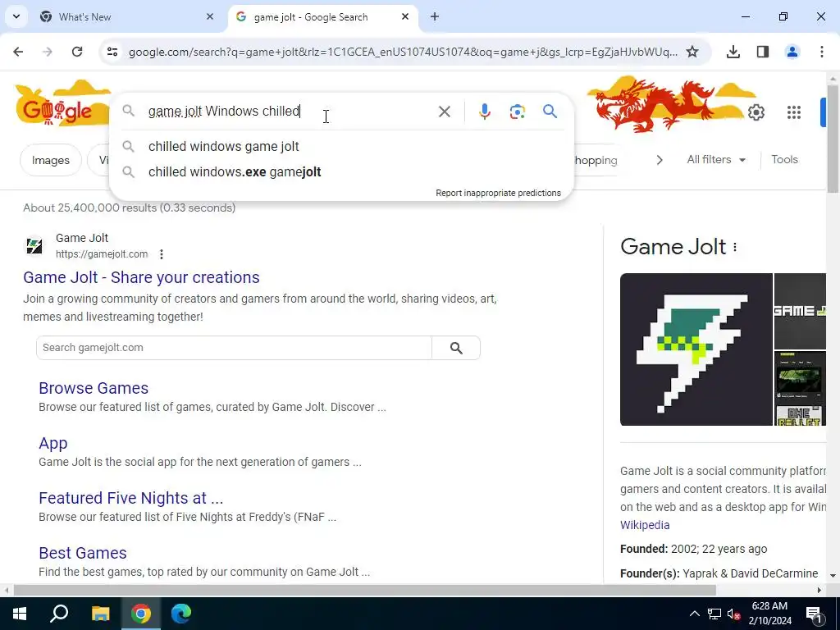Open Chrome three-dot menu
The height and width of the screenshot is (630, 840).
tap(822, 52)
